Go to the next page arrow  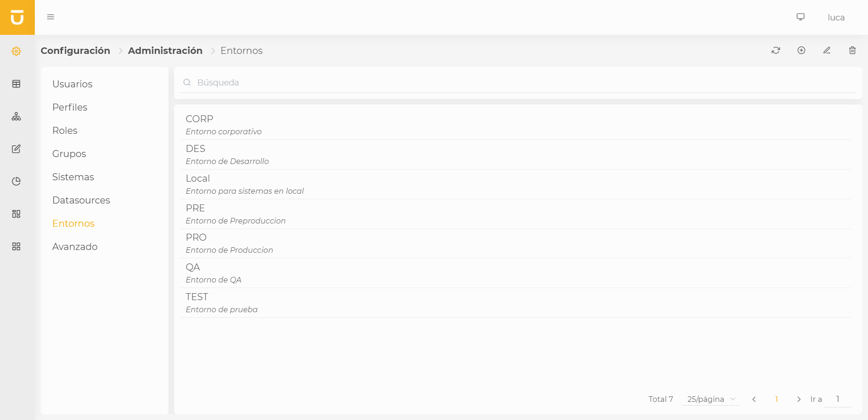[x=799, y=399]
